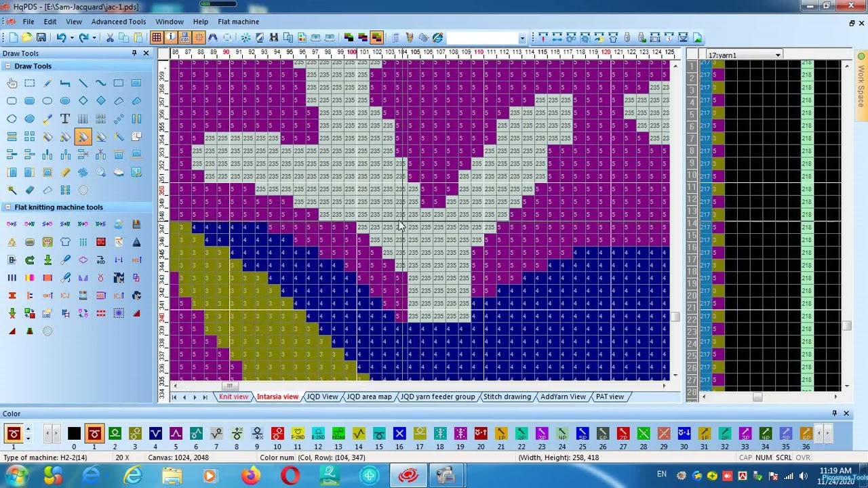Undo the last action
Viewport: 868px width, 488px height.
(61, 38)
